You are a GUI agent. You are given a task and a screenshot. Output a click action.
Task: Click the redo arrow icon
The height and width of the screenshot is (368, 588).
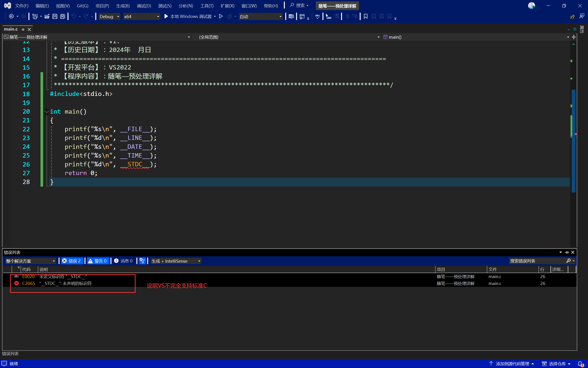coord(86,16)
